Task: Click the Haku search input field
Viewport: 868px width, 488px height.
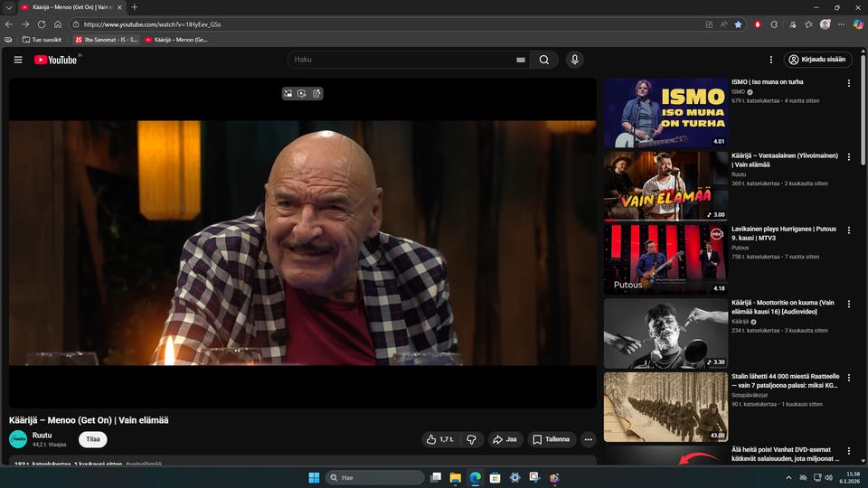Action: click(x=398, y=60)
